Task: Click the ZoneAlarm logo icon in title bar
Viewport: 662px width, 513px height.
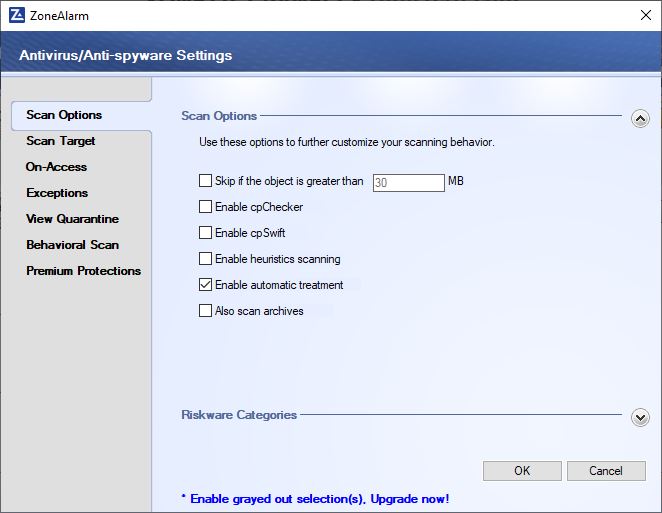Action: tap(17, 16)
